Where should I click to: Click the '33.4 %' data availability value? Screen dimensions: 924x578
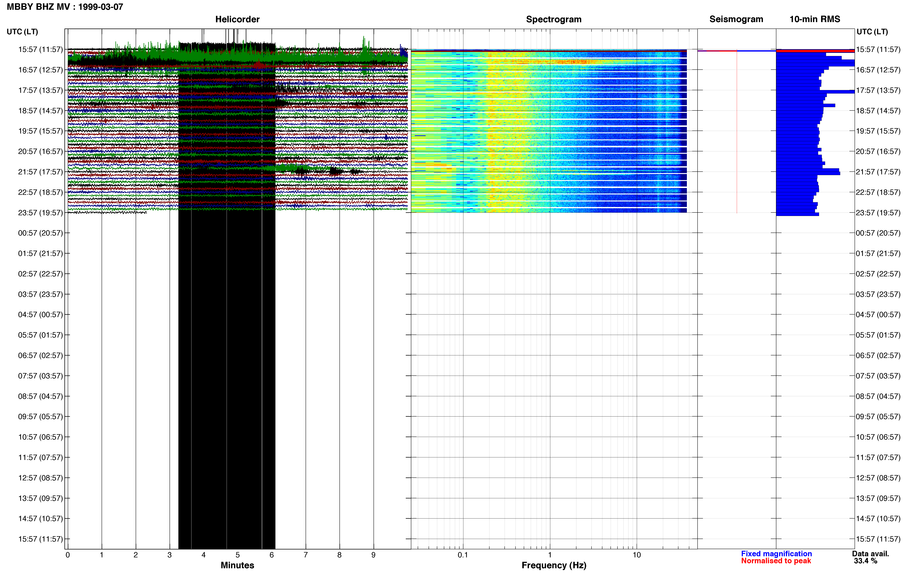click(x=865, y=561)
